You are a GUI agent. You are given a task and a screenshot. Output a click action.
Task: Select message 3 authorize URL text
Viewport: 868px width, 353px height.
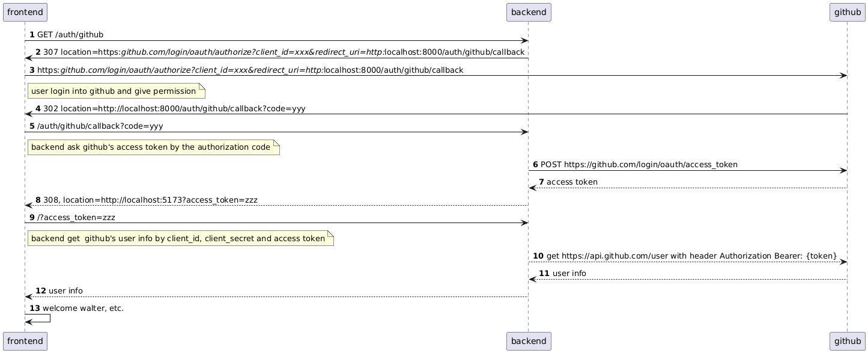coord(246,70)
